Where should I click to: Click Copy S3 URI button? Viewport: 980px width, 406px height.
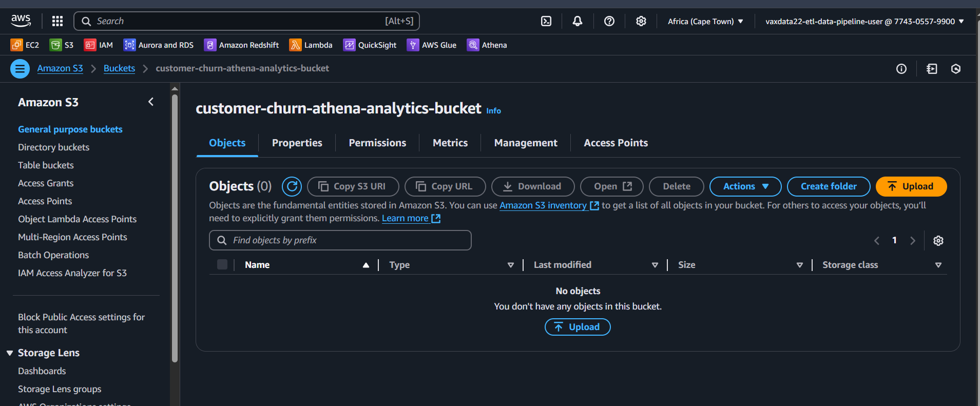[x=353, y=186]
